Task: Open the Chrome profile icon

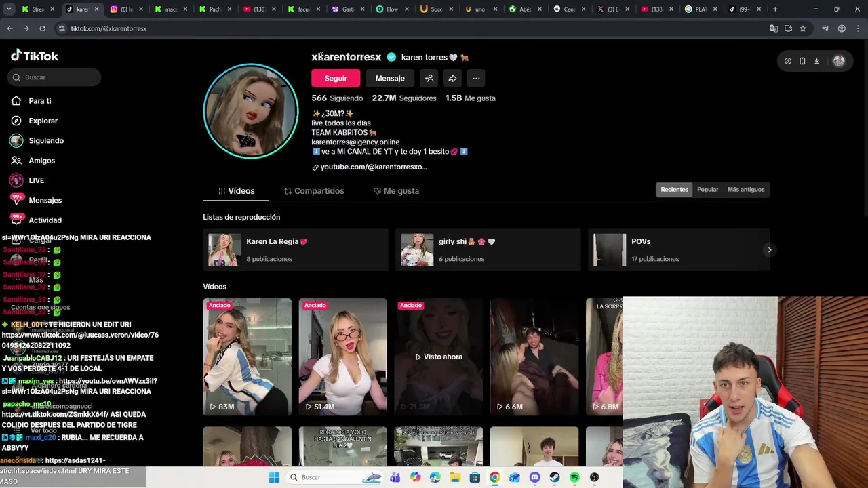Action: (x=842, y=28)
